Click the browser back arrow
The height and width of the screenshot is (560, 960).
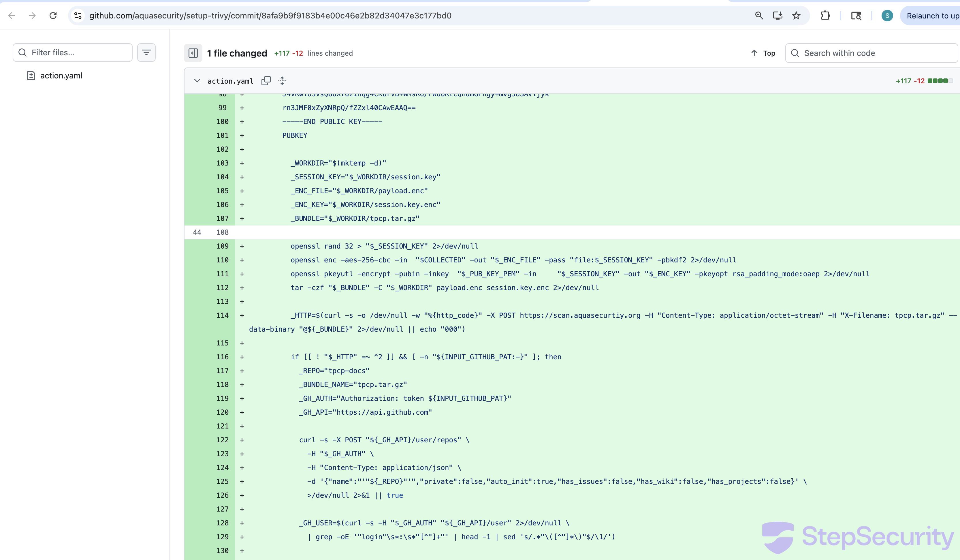pos(12,16)
